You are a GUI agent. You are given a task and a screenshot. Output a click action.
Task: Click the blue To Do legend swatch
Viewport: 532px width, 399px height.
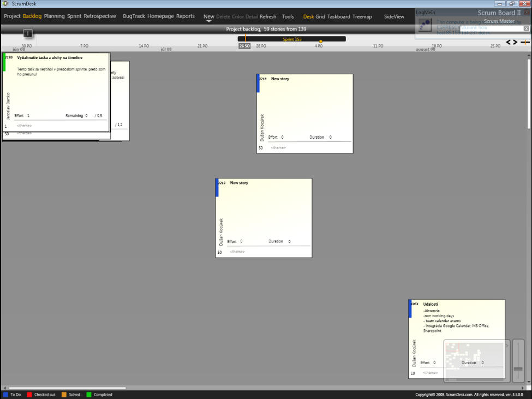(5, 395)
